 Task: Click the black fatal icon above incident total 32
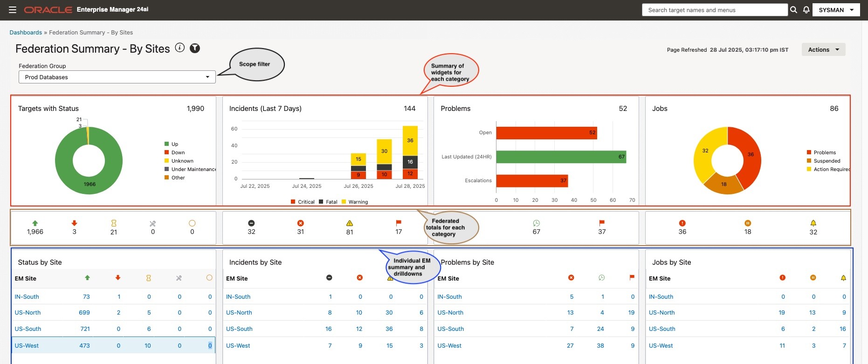pyautogui.click(x=251, y=223)
